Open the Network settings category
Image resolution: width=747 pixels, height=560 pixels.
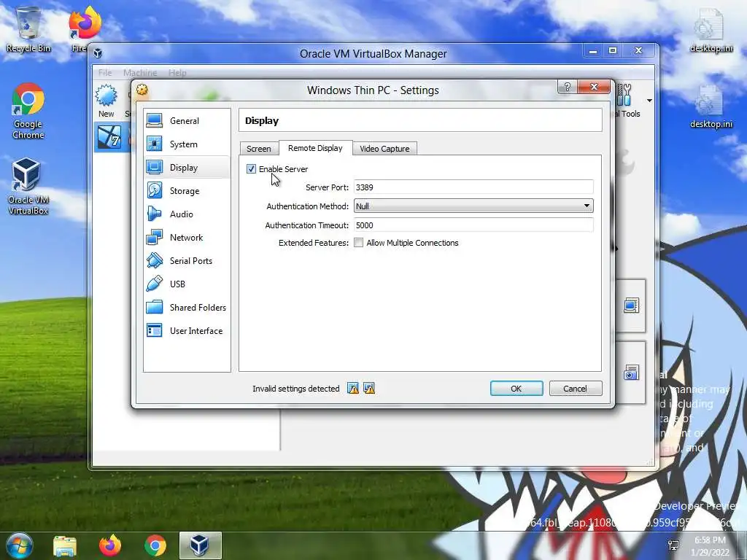click(186, 238)
